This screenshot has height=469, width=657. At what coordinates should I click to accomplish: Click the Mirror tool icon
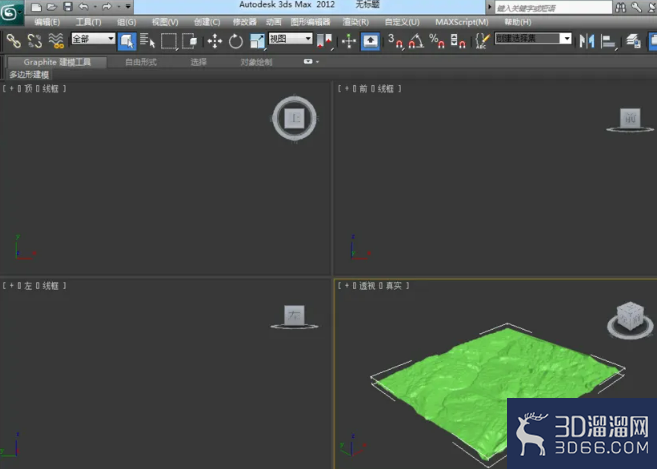pyautogui.click(x=587, y=41)
